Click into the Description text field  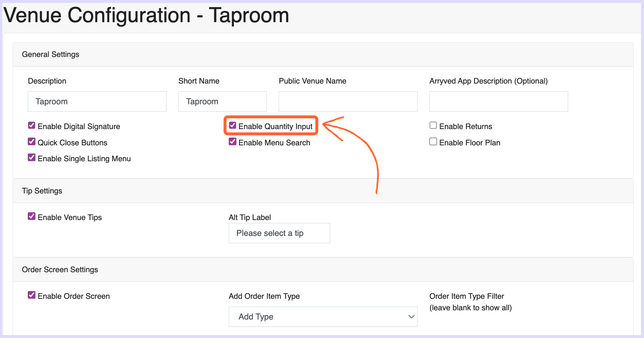click(97, 102)
